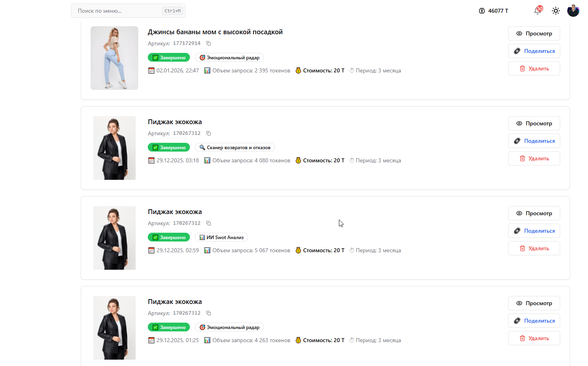This screenshot has width=588, height=366.
Task: Open the Пиджак экокожа thumbnail dated 03:18
Action: click(114, 148)
